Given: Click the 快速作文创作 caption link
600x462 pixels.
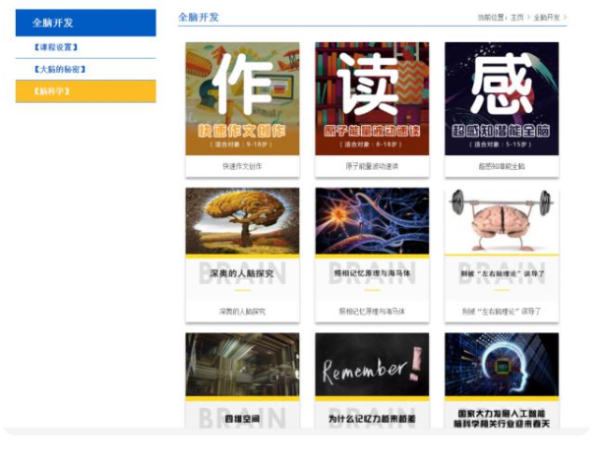Looking at the screenshot, I should [x=242, y=166].
